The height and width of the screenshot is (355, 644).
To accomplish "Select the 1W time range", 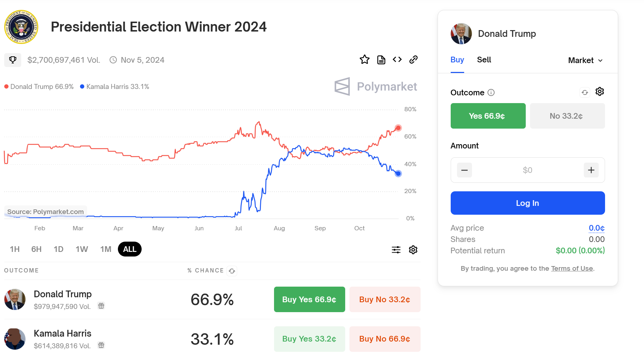I will point(82,249).
